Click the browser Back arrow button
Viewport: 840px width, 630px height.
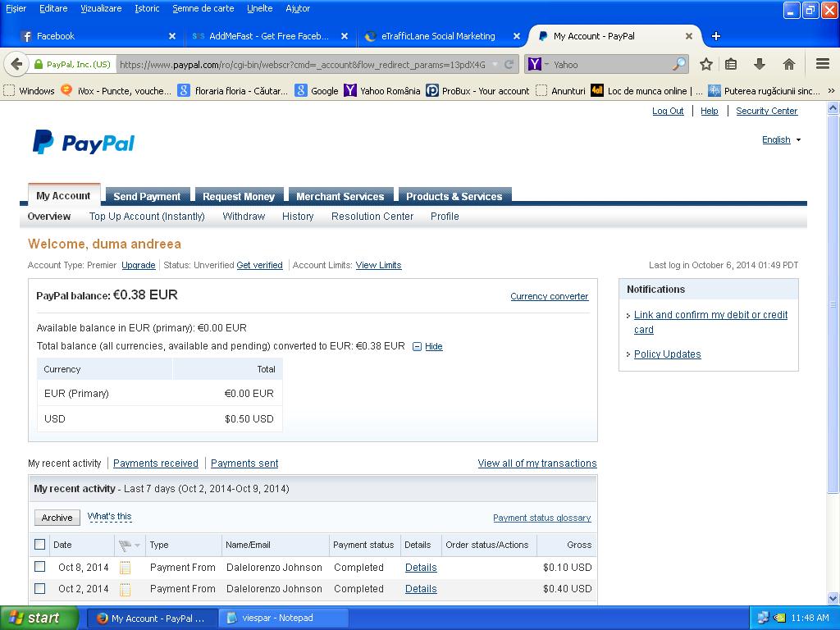(16, 64)
